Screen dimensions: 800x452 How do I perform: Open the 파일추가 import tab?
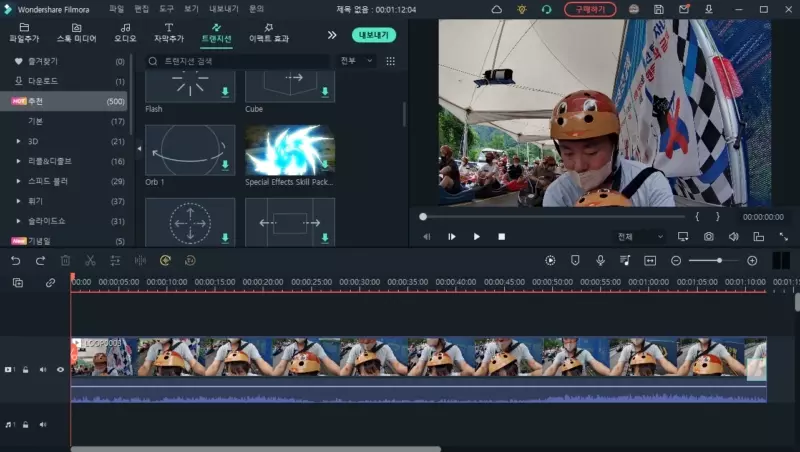click(24, 33)
